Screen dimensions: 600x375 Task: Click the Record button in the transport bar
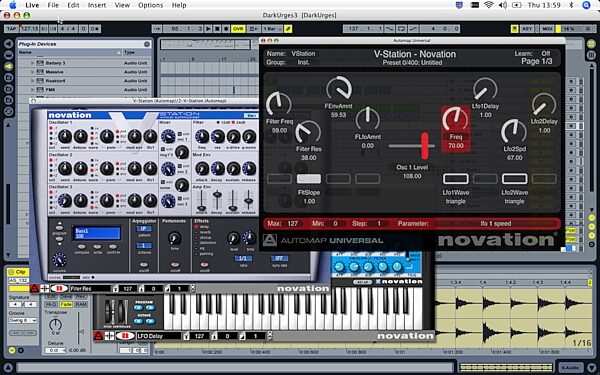click(226, 29)
